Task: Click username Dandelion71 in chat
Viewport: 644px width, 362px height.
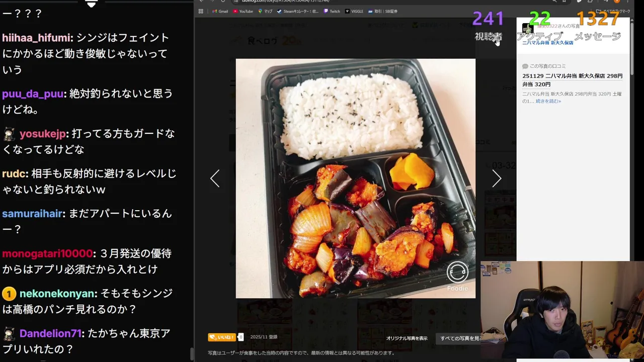Action: pyautogui.click(x=50, y=333)
